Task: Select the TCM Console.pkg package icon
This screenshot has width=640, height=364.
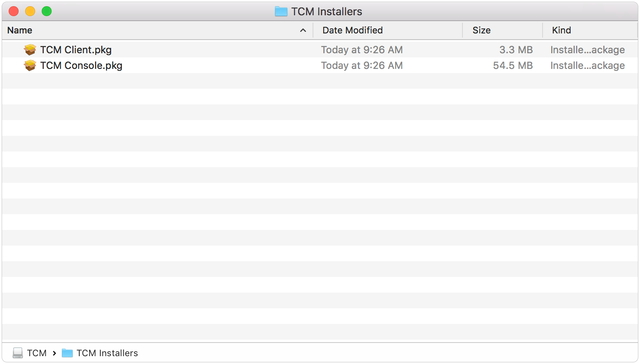Action: pos(30,66)
